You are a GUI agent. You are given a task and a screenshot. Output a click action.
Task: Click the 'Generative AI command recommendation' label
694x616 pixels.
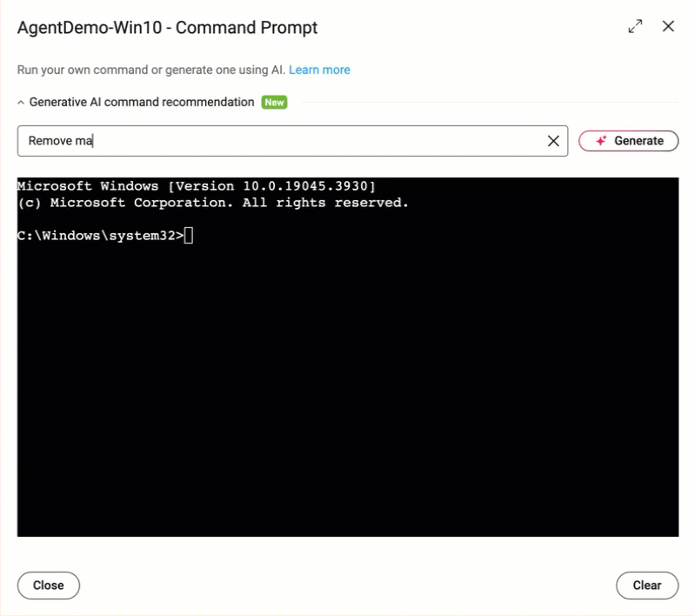click(142, 103)
